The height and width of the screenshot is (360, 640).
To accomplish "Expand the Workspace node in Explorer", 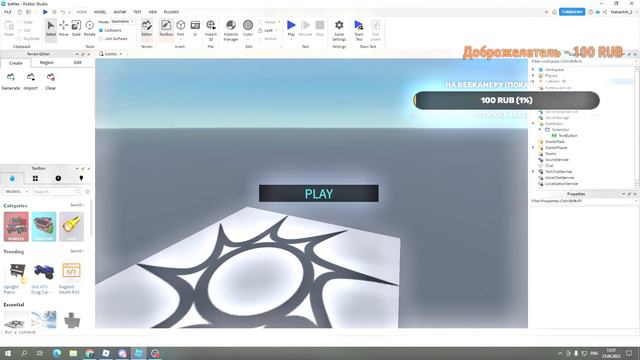I will (x=533, y=69).
